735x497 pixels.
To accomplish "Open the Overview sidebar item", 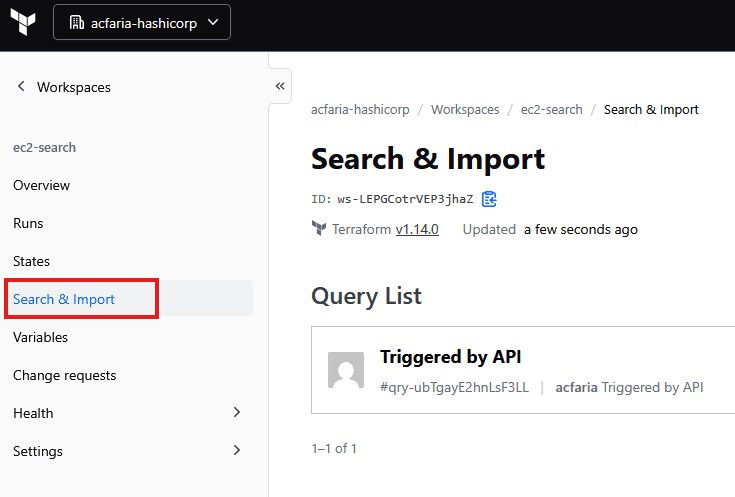I will (x=42, y=185).
